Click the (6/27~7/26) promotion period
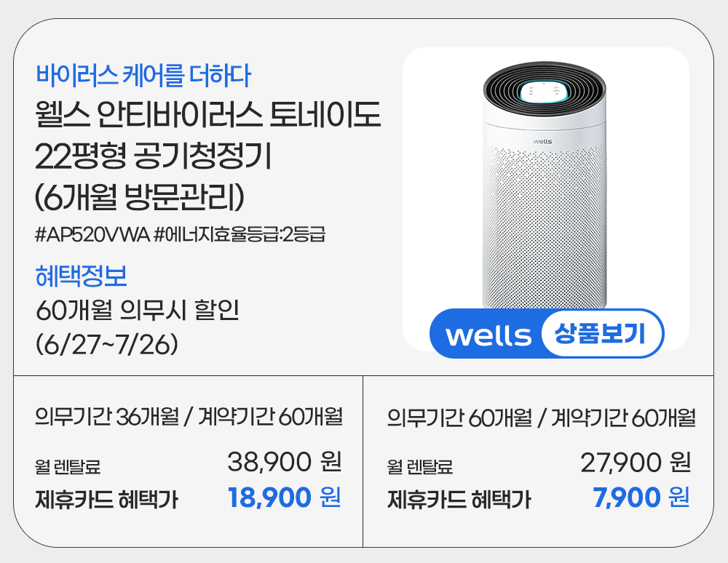728x563 pixels. point(107,344)
